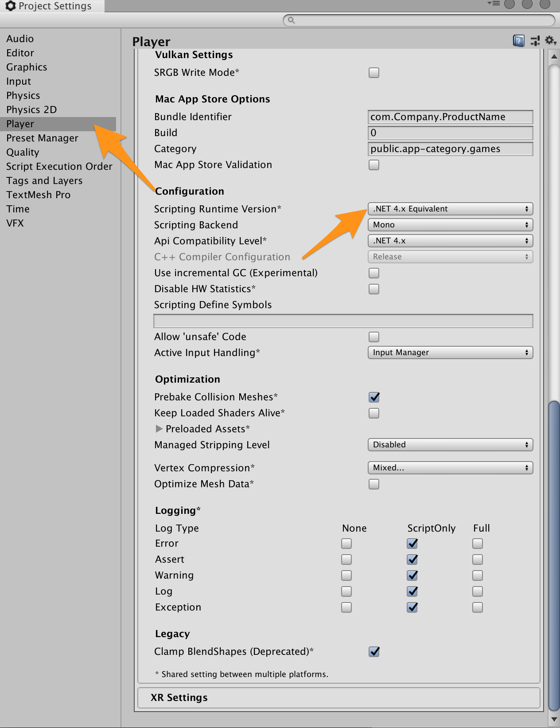The width and height of the screenshot is (560, 728).
Task: Open Scripting Runtime Version dropdown
Action: tap(450, 209)
